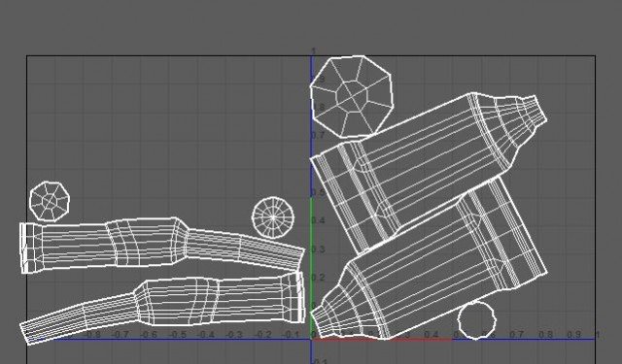Select the round radial-spoke UV shell
The height and width of the screenshot is (364, 622).
point(273,217)
